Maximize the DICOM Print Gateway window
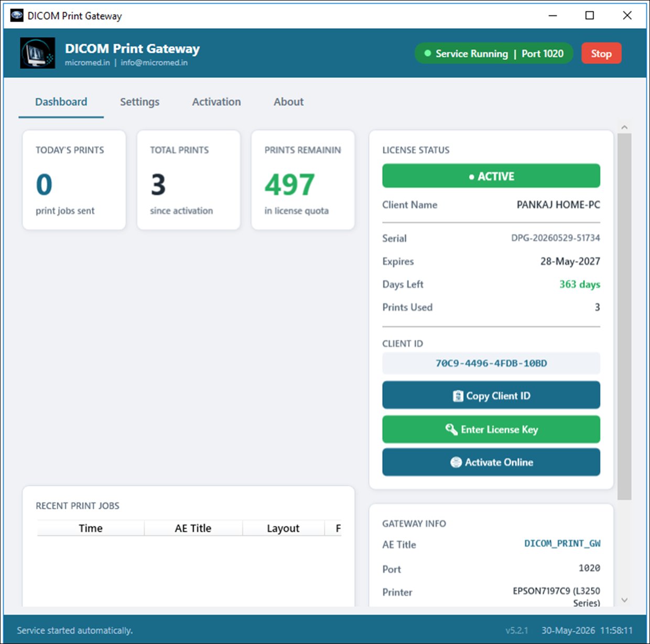Screen dimensions: 650x644 tap(590, 16)
